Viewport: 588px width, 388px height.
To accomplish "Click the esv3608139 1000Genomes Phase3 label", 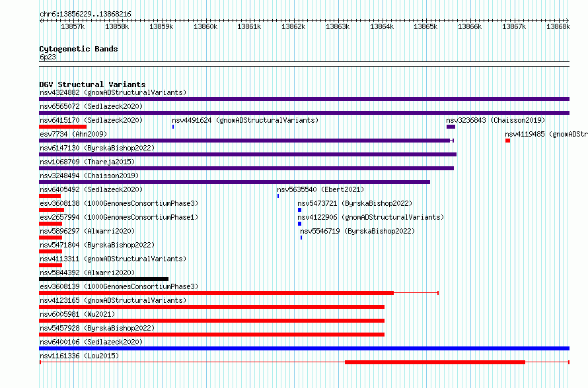I will (119, 286).
